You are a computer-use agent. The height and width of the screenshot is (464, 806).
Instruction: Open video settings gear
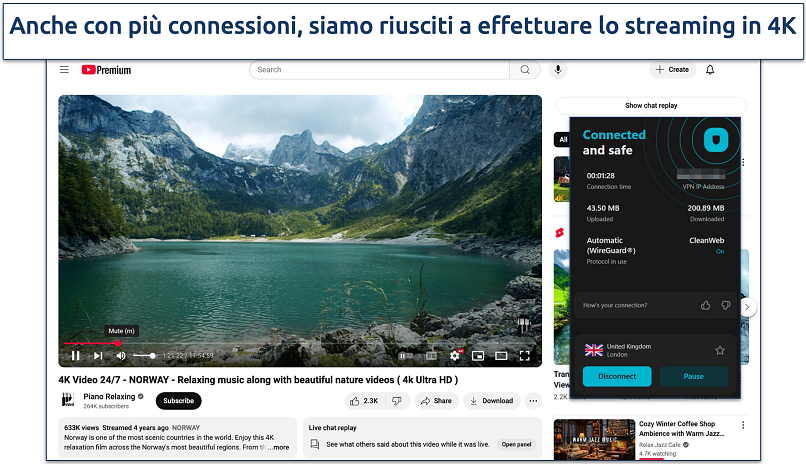coord(455,355)
